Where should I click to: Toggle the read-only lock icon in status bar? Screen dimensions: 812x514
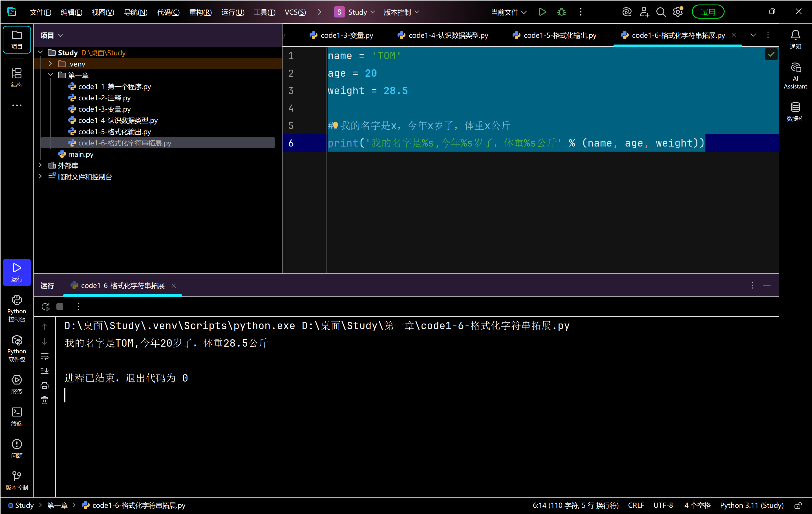pyautogui.click(x=798, y=505)
